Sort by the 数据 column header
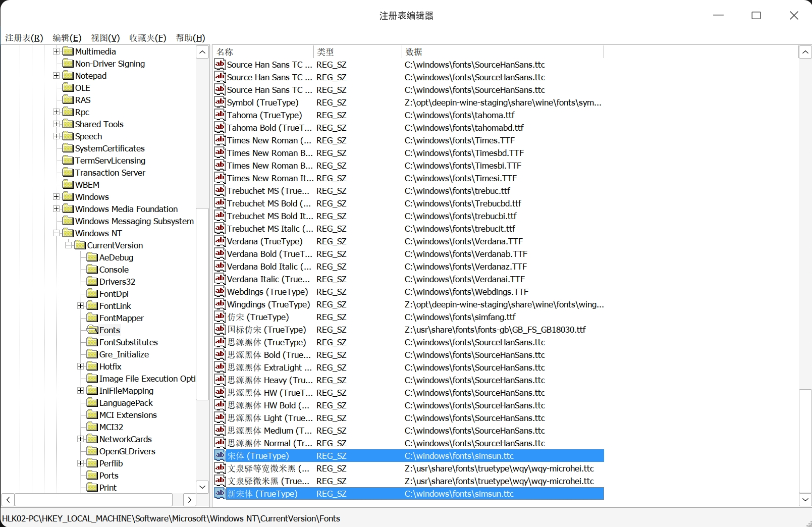 (x=503, y=51)
